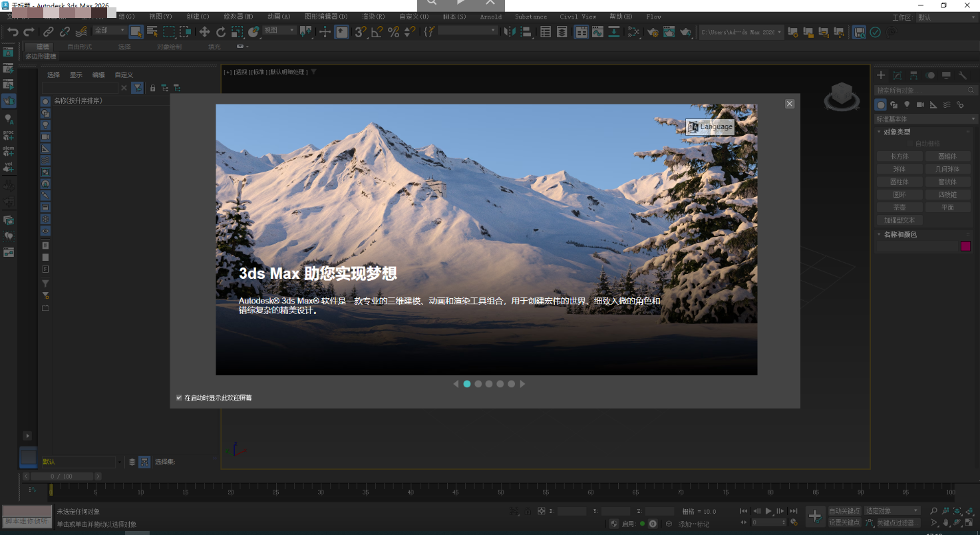This screenshot has height=535, width=980.
Task: Click the 0 / 100 time slider
Action: click(x=62, y=476)
